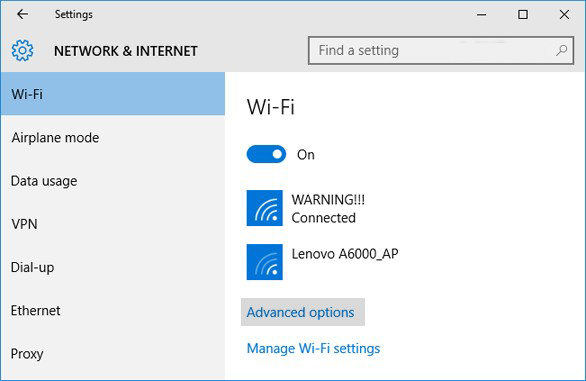Go to VPN settings
The image size is (586, 381).
(x=113, y=224)
